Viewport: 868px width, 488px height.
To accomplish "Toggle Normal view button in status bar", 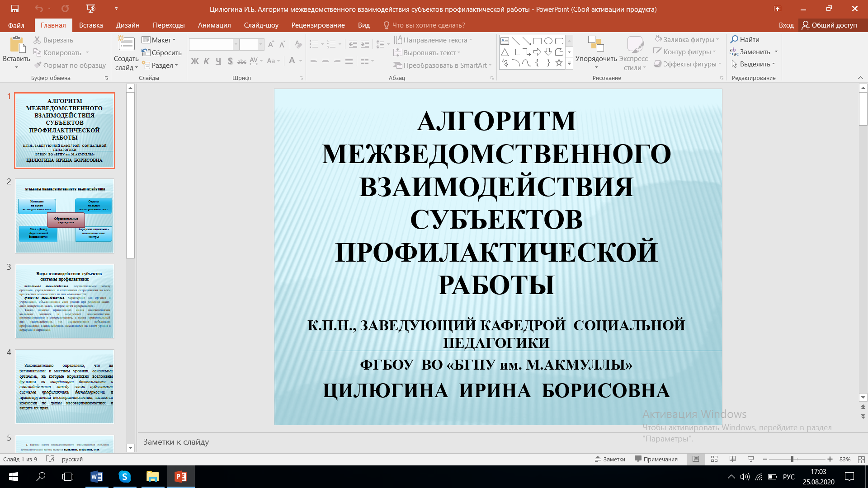I will pyautogui.click(x=696, y=459).
